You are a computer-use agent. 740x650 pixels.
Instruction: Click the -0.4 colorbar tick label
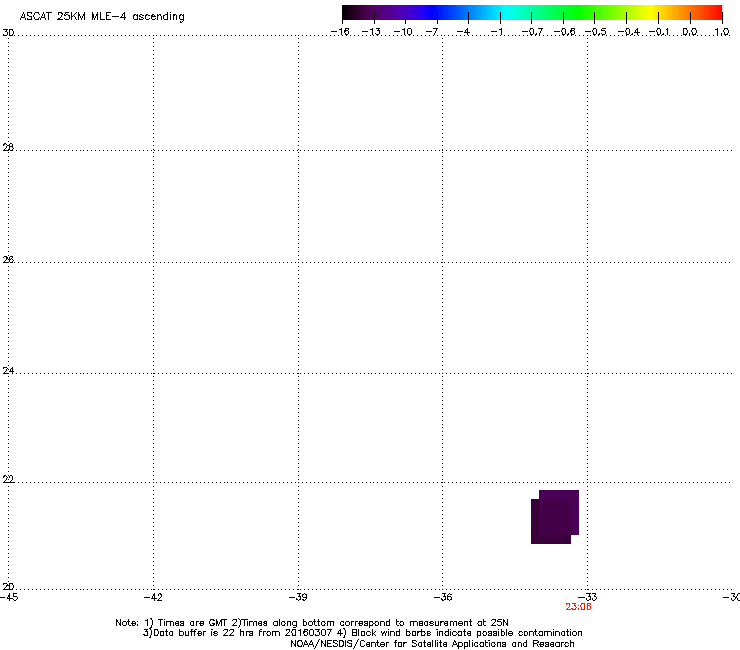click(629, 32)
